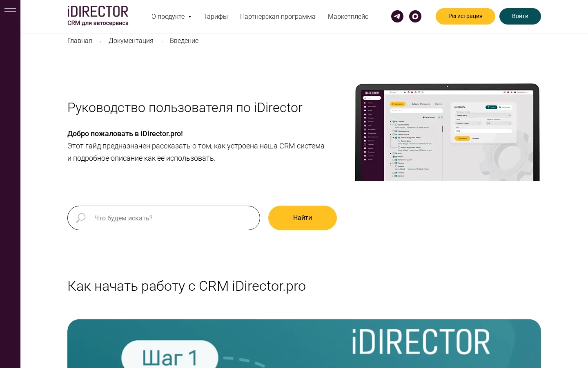This screenshot has width=588, height=368.
Task: Open the chat messenger icon
Action: (x=415, y=16)
